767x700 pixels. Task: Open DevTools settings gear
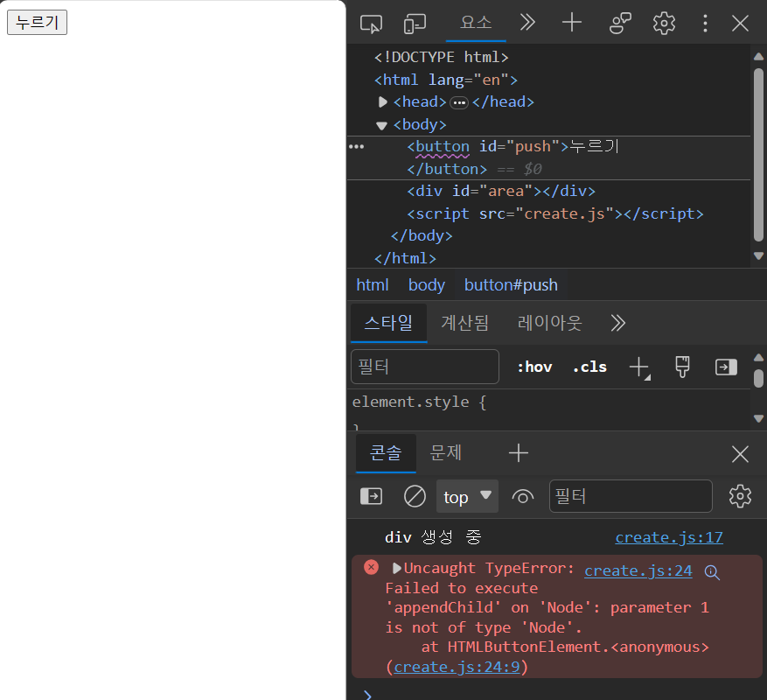pos(664,23)
